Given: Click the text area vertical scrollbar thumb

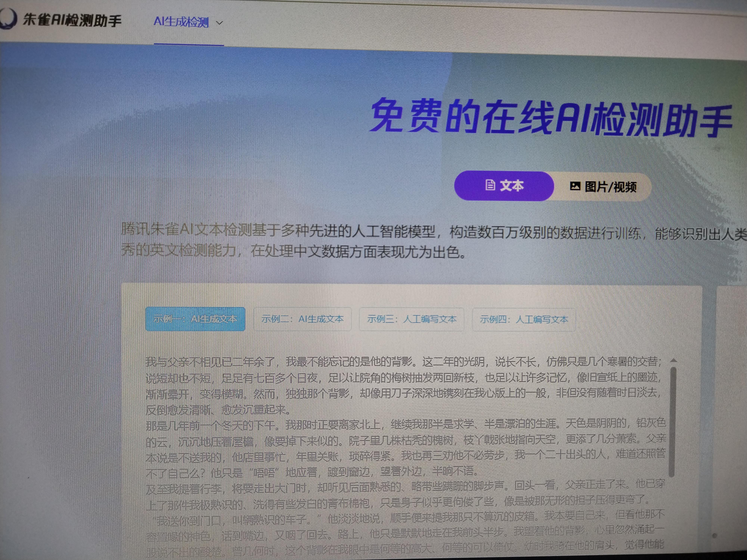Looking at the screenshot, I should 672,422.
